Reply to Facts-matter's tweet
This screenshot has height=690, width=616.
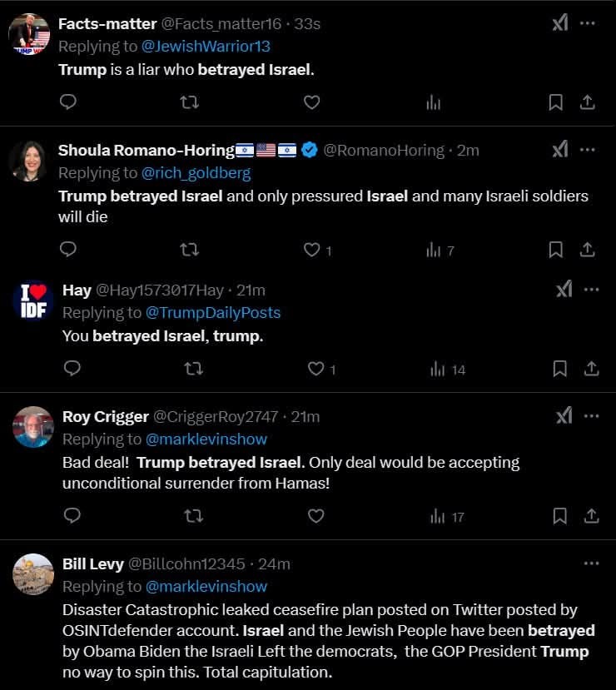(x=69, y=102)
